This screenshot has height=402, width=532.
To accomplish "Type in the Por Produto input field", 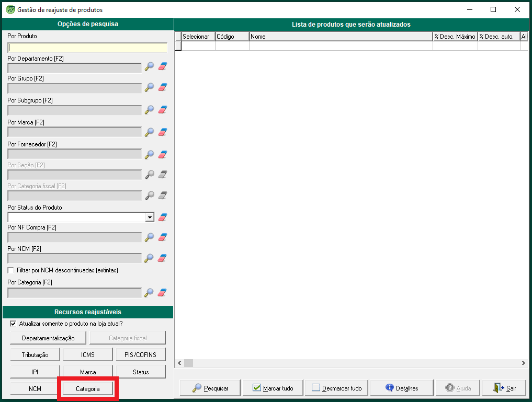I will click(x=87, y=48).
